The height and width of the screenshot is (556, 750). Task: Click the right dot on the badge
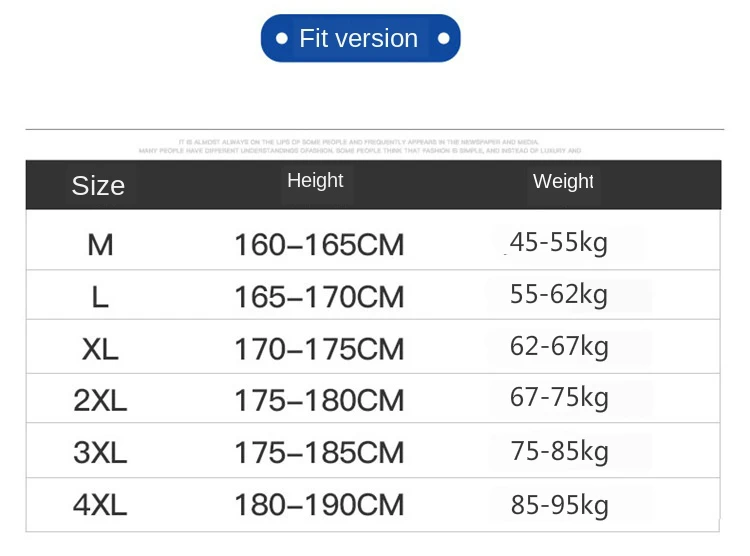click(443, 38)
